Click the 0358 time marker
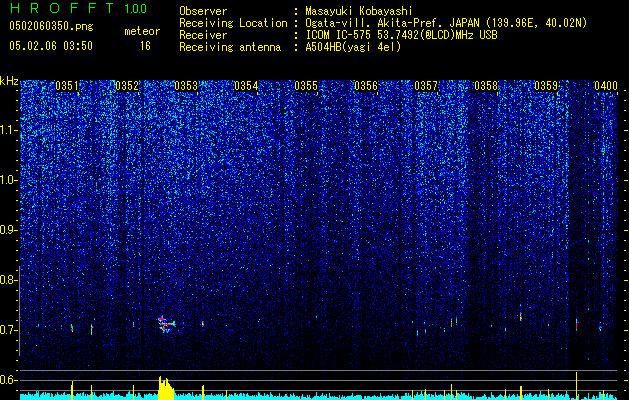 pos(486,86)
